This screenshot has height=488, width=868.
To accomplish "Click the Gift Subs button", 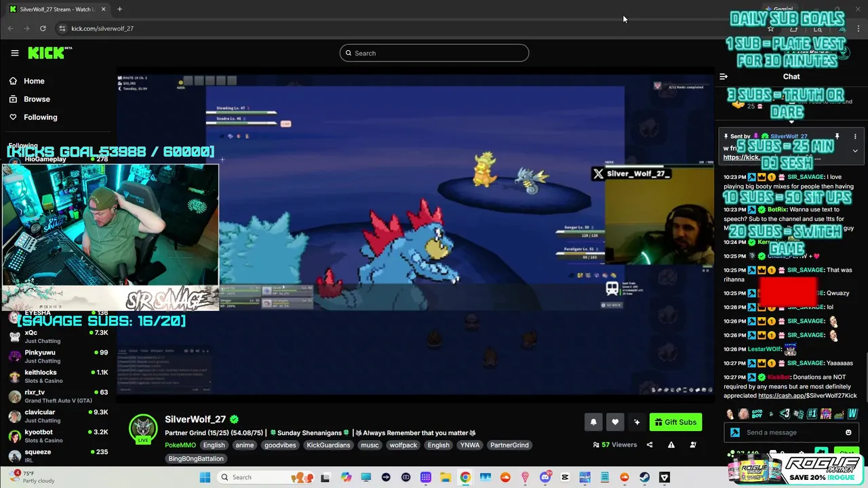I will 675,422.
